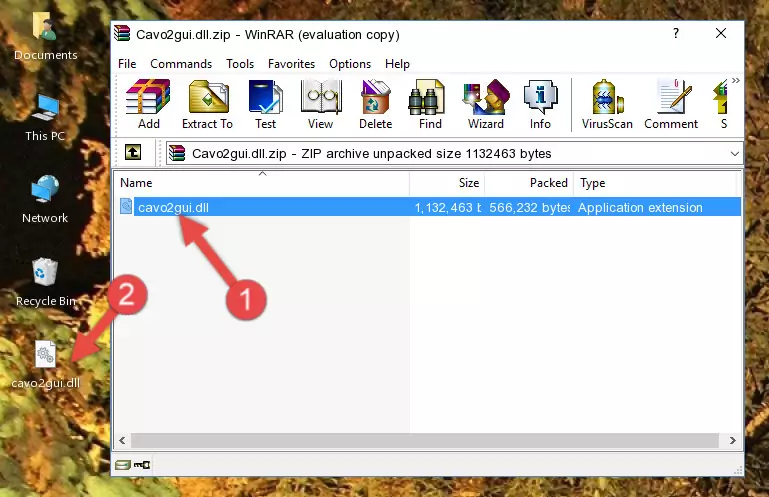The image size is (769, 497).
Task: Click the Application extension type cell
Action: 640,208
